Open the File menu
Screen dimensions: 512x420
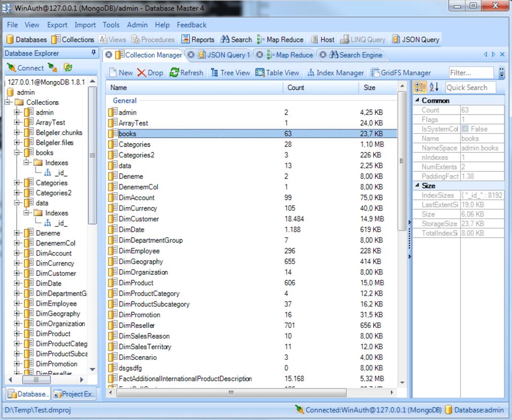[x=13, y=25]
